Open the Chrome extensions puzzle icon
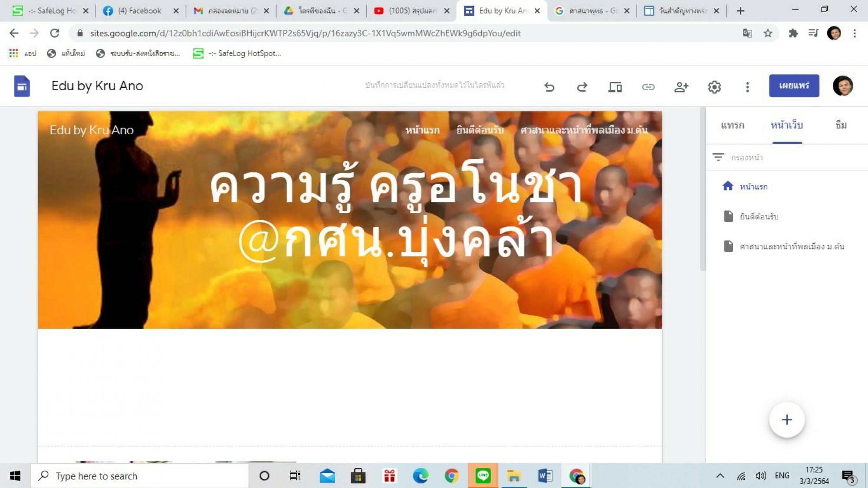The image size is (868, 488). [793, 33]
